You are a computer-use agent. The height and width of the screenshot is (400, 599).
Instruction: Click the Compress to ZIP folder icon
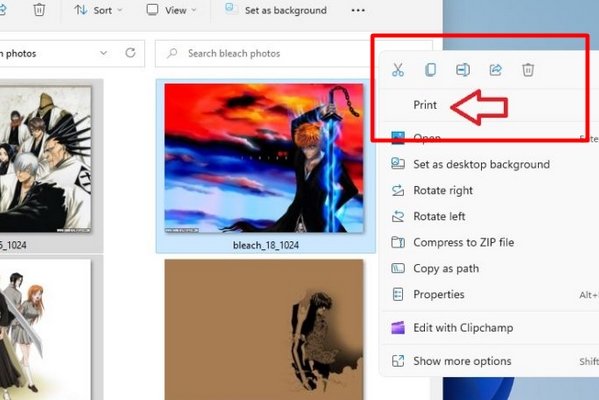click(398, 242)
